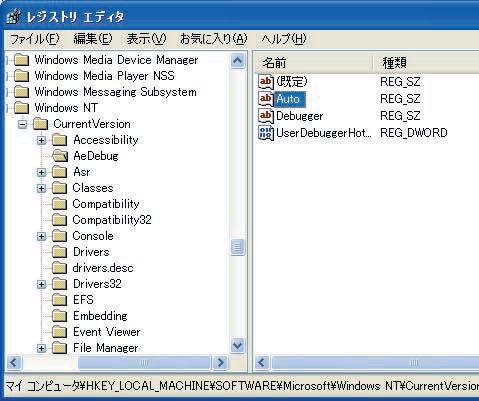Click the values pane scroll left arrow
Image resolution: width=479 pixels, height=401 pixels.
pyautogui.click(x=262, y=362)
